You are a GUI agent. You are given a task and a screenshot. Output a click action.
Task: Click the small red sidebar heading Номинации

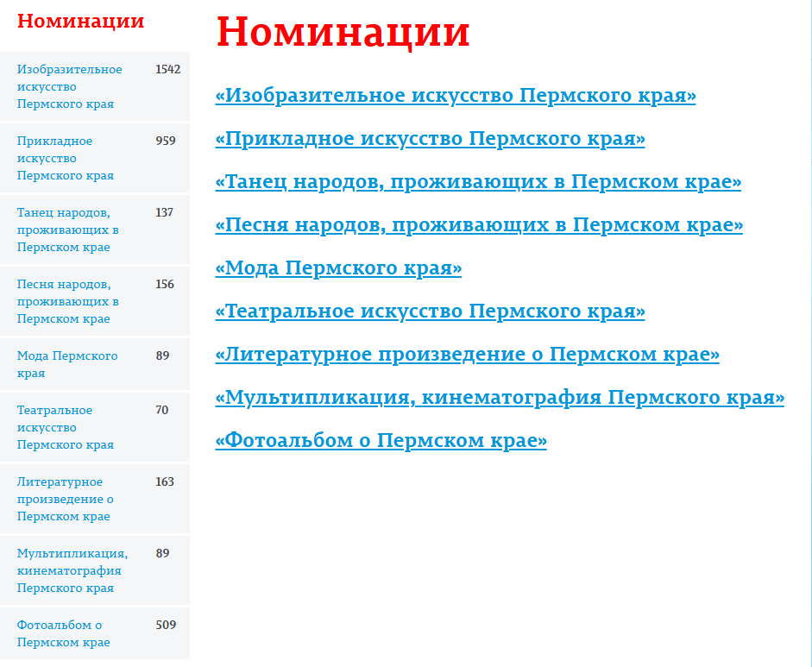click(80, 22)
